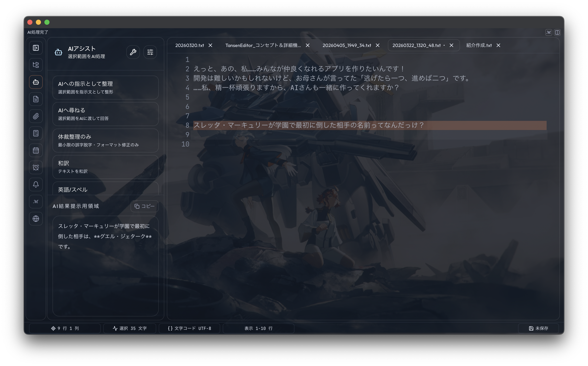Close the 紹介作成.txt tab

[498, 45]
